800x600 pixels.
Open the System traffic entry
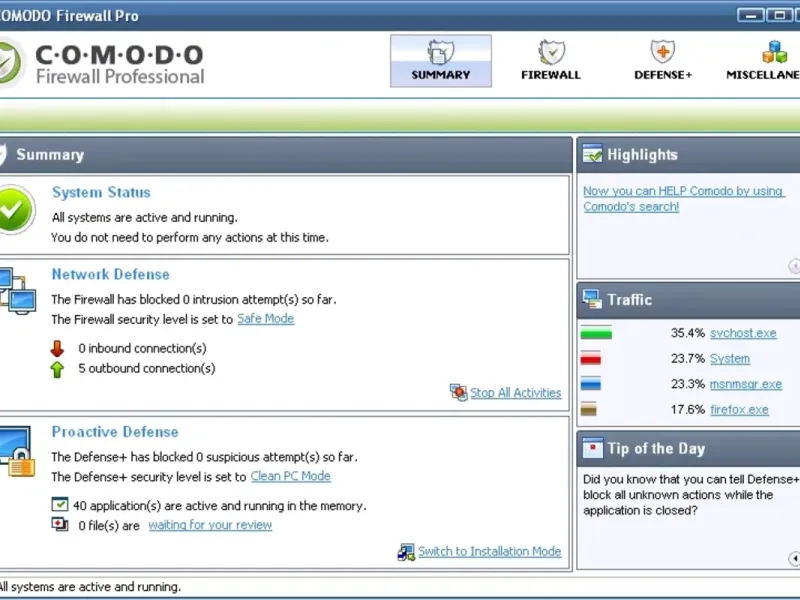[730, 359]
